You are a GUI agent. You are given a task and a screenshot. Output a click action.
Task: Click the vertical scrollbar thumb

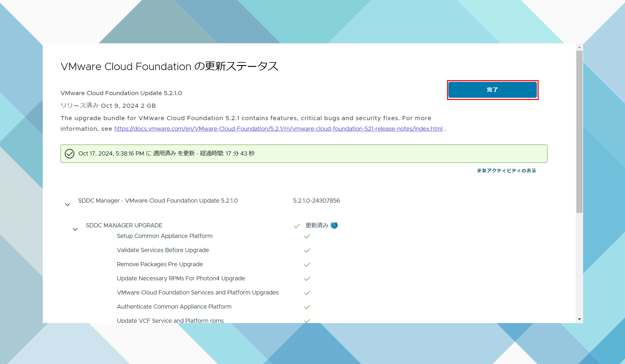579,132
